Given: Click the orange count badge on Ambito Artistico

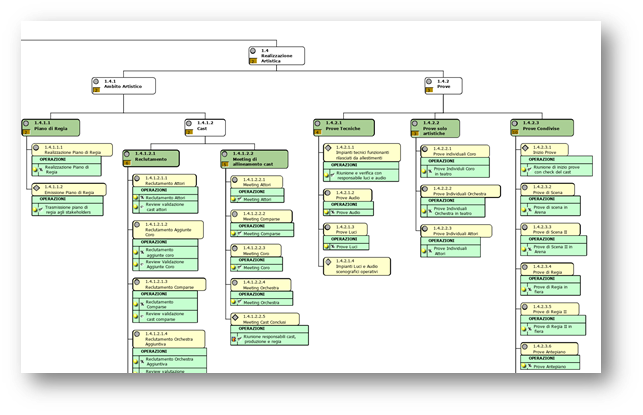Looking at the screenshot, I should pyautogui.click(x=98, y=90).
